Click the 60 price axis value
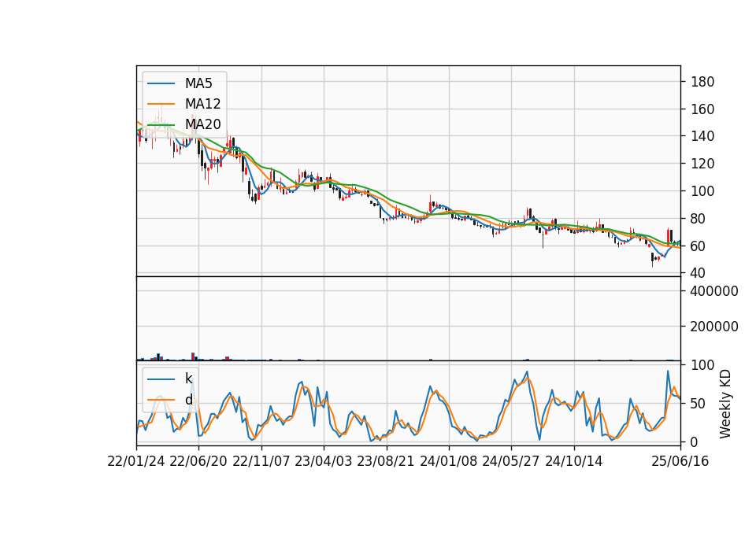The height and width of the screenshot is (543, 756). [699, 246]
